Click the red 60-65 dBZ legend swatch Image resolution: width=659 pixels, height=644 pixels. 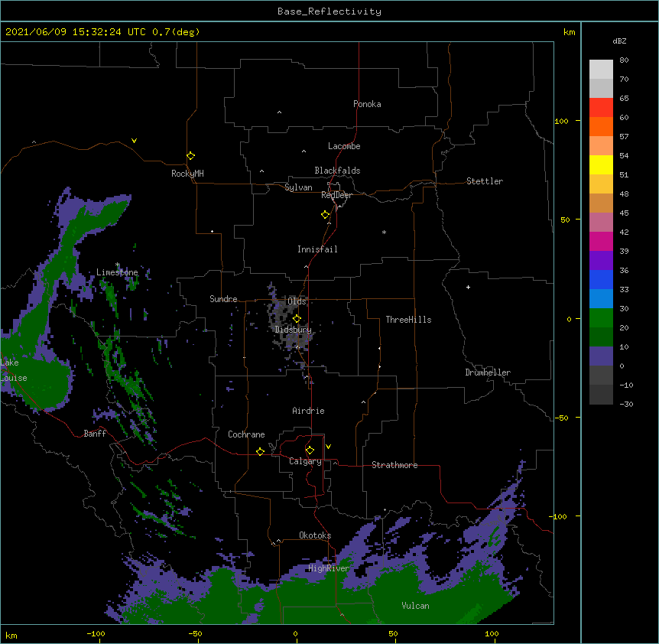(601, 108)
